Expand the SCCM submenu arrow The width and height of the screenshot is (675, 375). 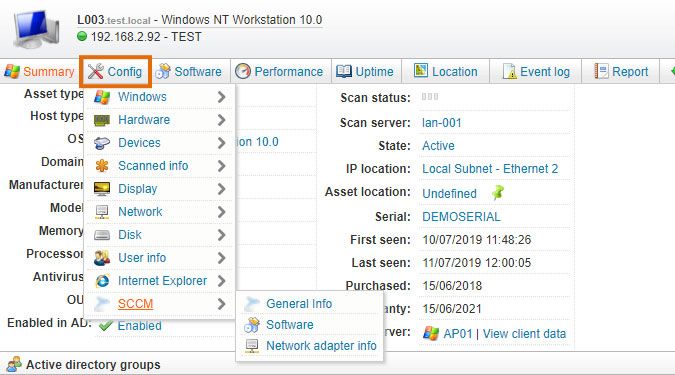click(221, 304)
